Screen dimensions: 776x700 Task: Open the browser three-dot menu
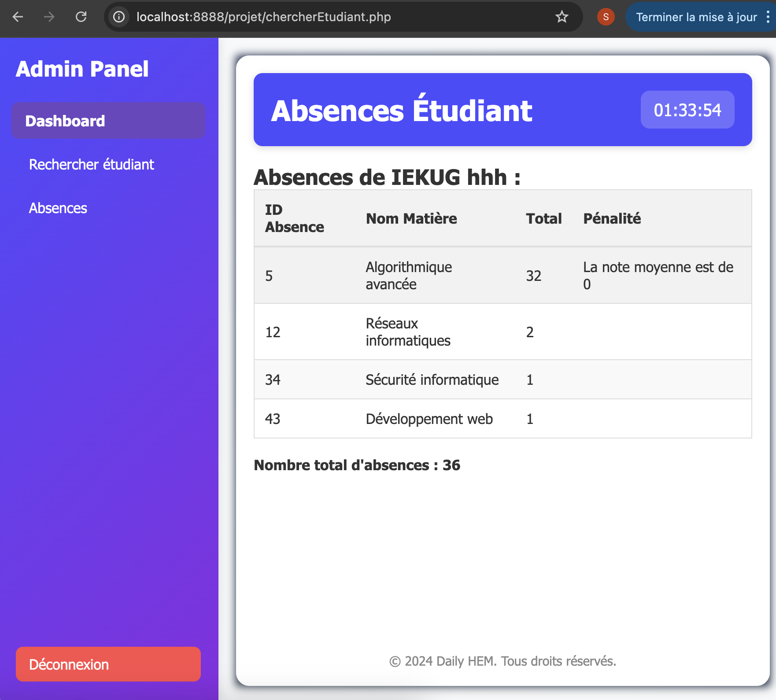[x=767, y=17]
